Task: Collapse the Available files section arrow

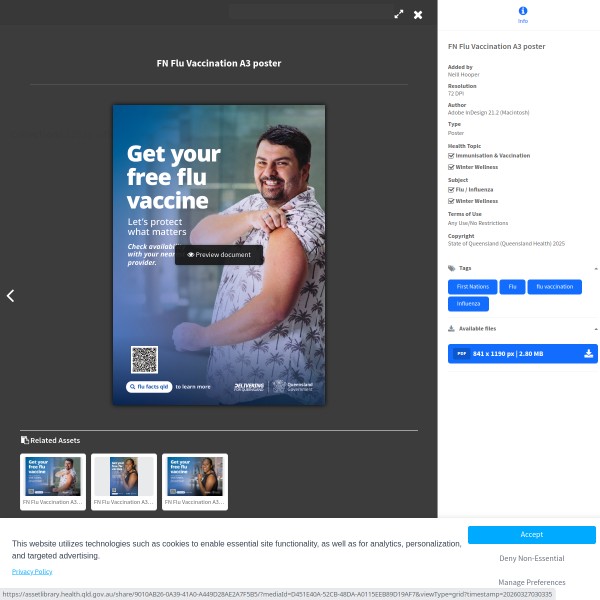Action: click(596, 328)
